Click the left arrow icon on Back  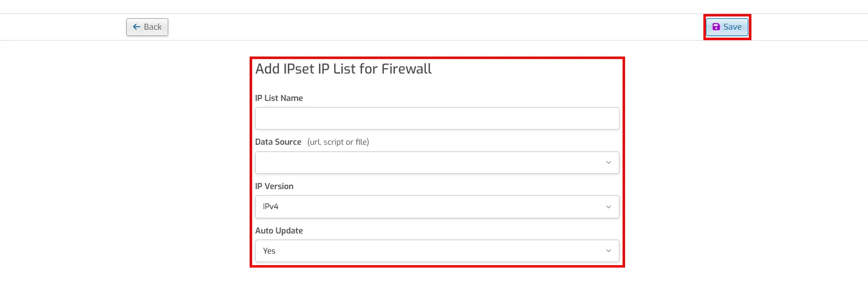[x=137, y=27]
